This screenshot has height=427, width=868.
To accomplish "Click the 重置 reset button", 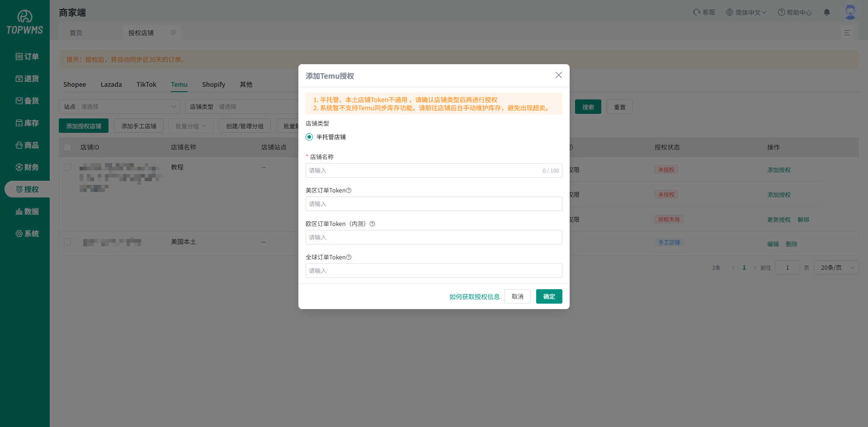I will point(620,107).
